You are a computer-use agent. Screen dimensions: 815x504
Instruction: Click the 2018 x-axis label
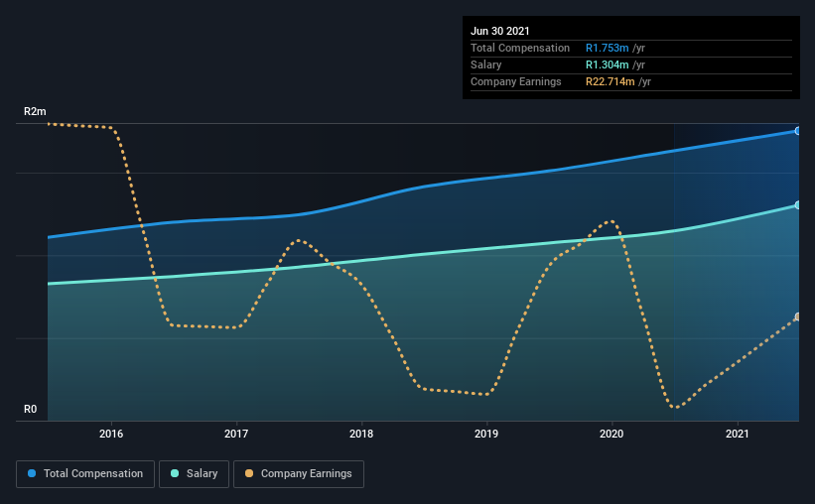pos(361,434)
